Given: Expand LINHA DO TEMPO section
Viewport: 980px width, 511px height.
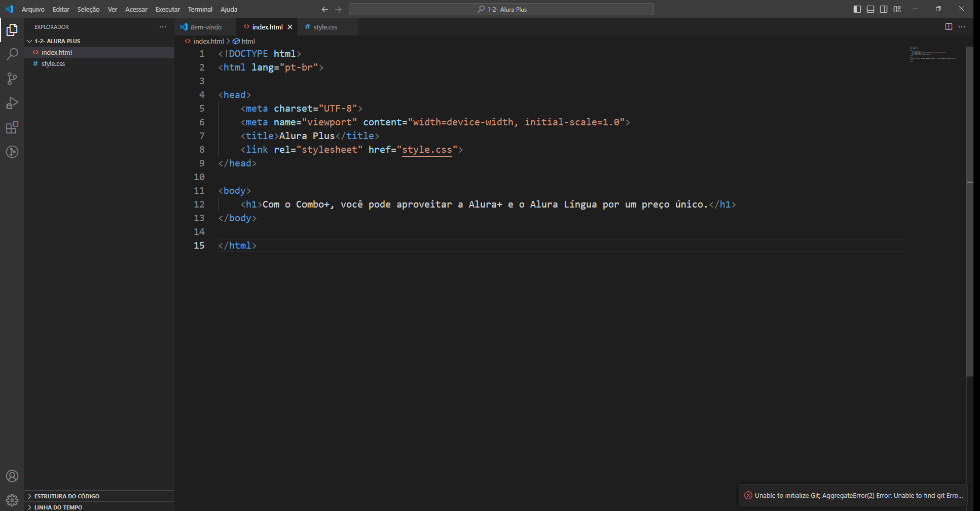Looking at the screenshot, I should coord(99,507).
